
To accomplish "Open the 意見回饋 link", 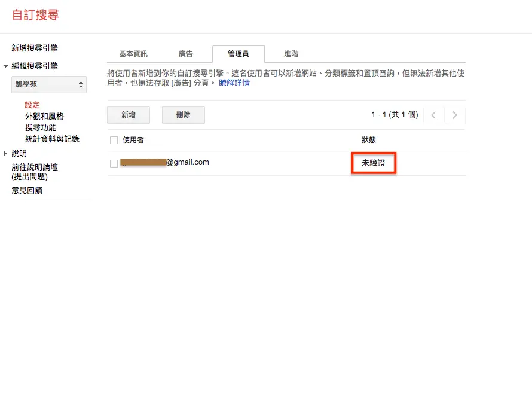I will tap(27, 191).
